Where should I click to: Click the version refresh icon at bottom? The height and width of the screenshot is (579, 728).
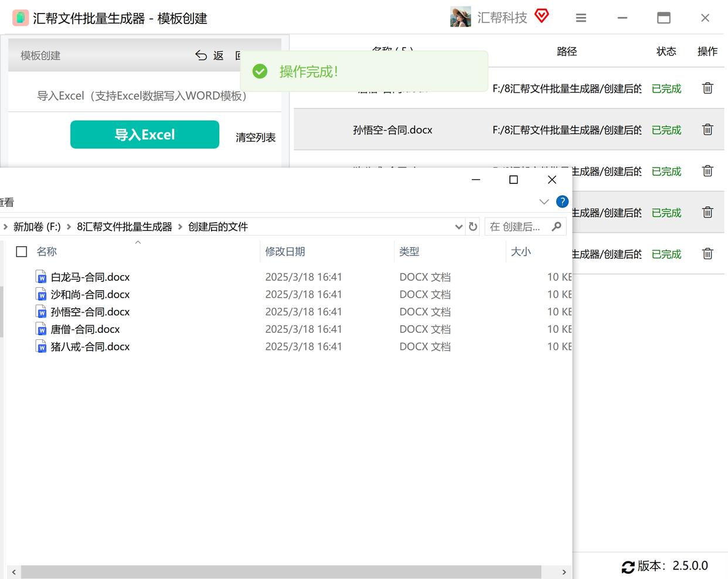click(628, 567)
